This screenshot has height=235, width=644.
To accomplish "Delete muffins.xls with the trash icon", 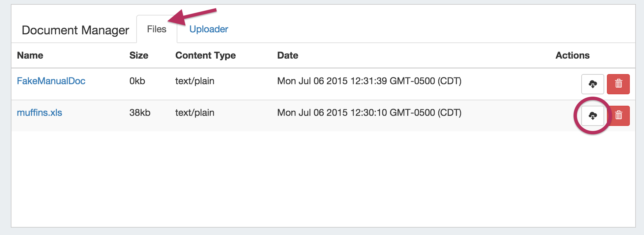I will pos(619,115).
